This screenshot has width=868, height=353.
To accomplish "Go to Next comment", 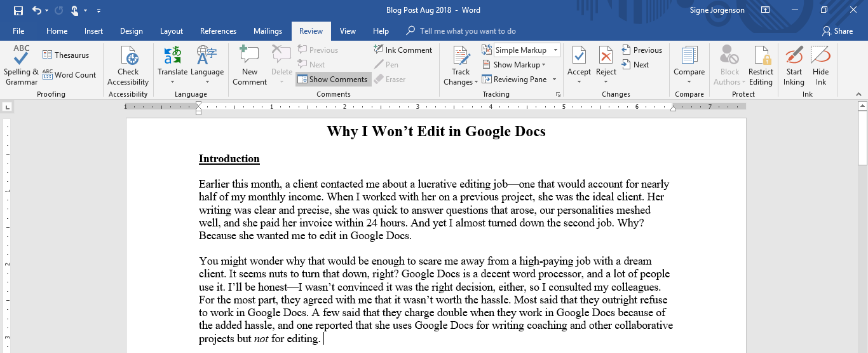I will (x=311, y=65).
